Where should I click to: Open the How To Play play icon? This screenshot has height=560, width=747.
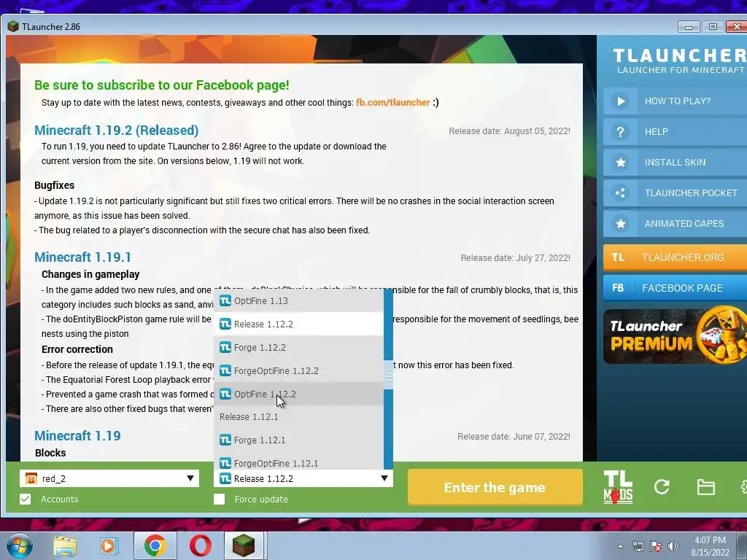pos(620,101)
